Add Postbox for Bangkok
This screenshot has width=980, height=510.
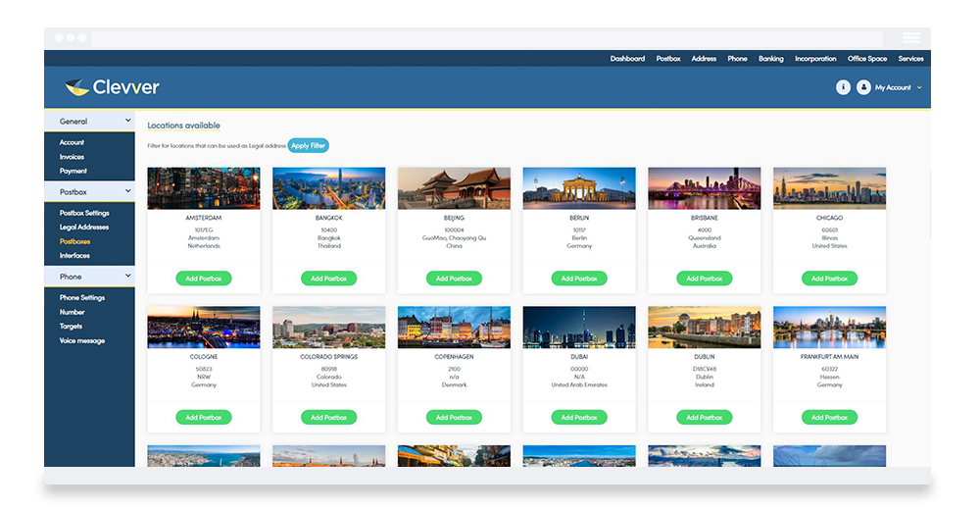click(x=328, y=279)
